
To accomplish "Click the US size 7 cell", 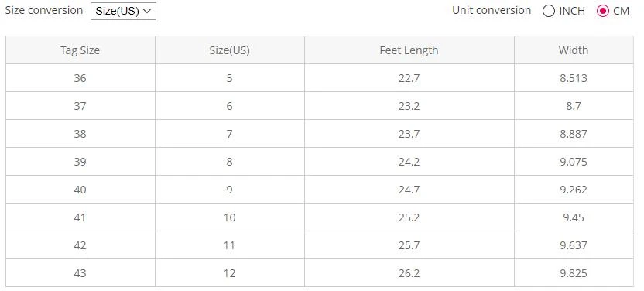I will click(x=230, y=134).
